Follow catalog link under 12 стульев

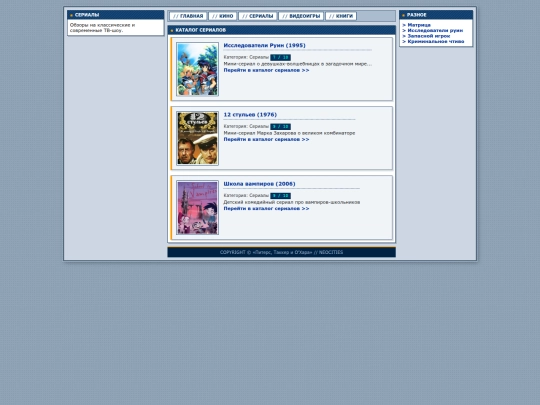pos(266,139)
